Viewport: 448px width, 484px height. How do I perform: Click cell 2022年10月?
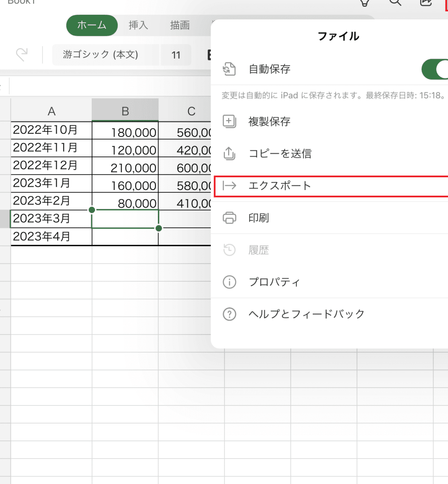point(51,130)
